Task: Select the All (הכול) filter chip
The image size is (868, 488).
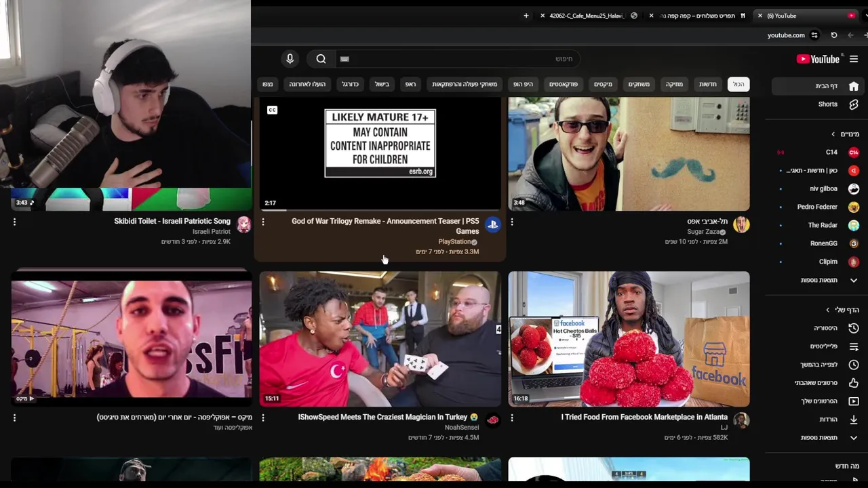Action: tap(738, 84)
